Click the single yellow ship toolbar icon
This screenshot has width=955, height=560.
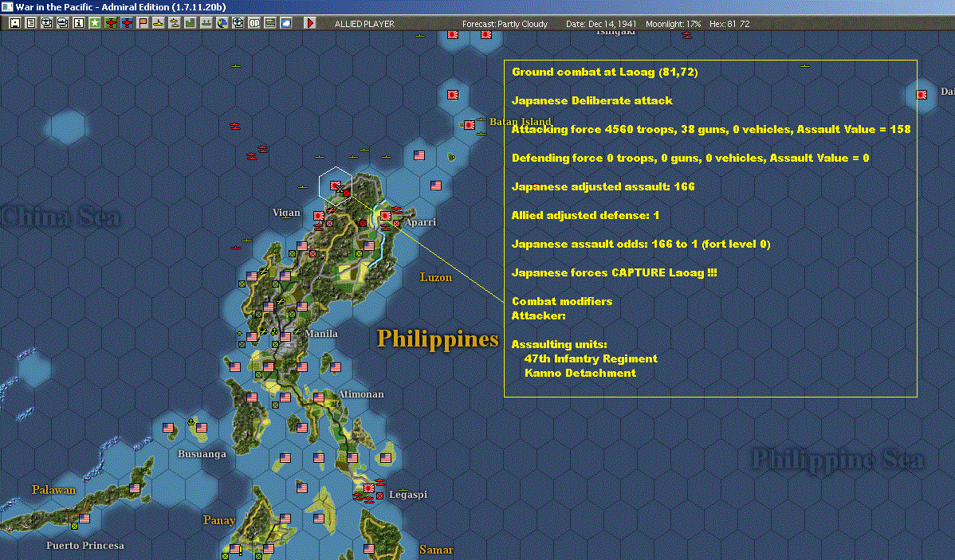coord(159,23)
